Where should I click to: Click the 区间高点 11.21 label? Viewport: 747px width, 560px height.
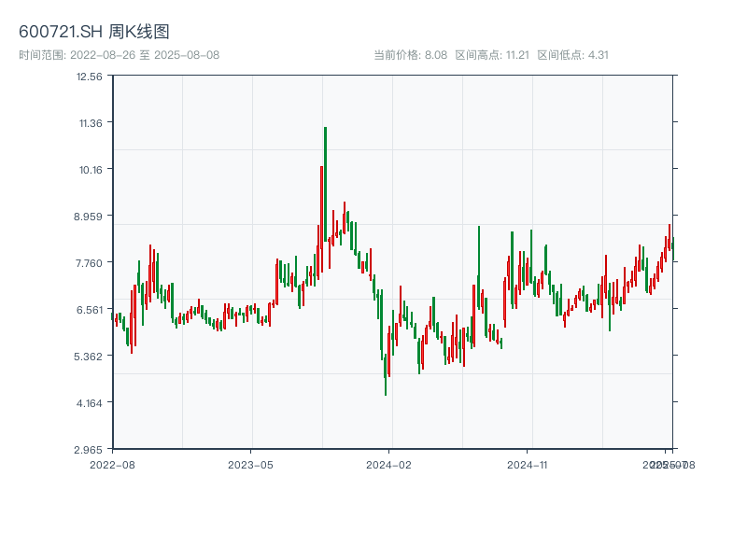(492, 55)
